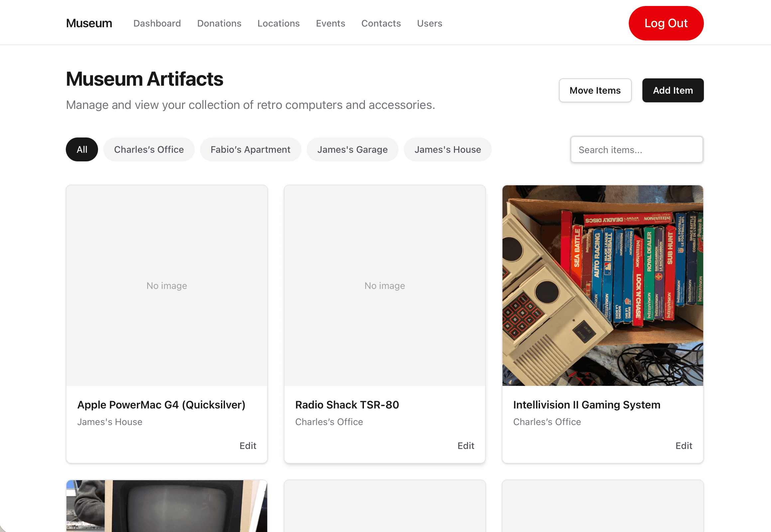Screen dimensions: 771x532
Task: Go to the Users page
Action: [429, 23]
